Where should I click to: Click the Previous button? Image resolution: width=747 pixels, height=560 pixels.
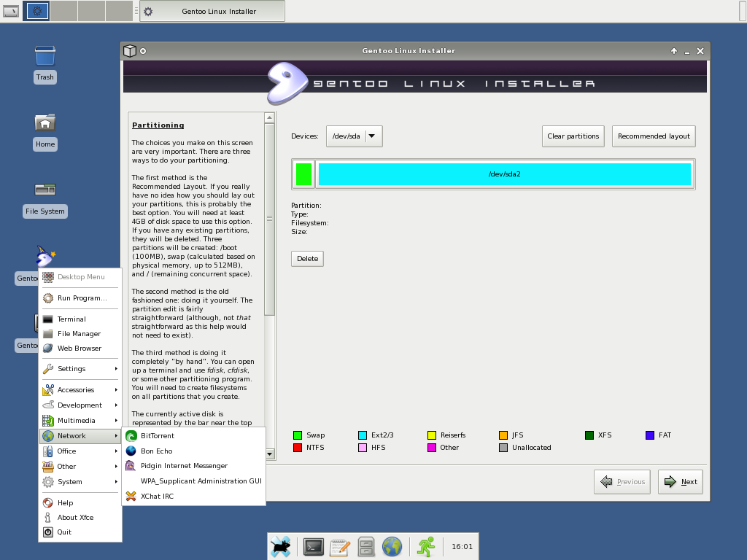622,482
